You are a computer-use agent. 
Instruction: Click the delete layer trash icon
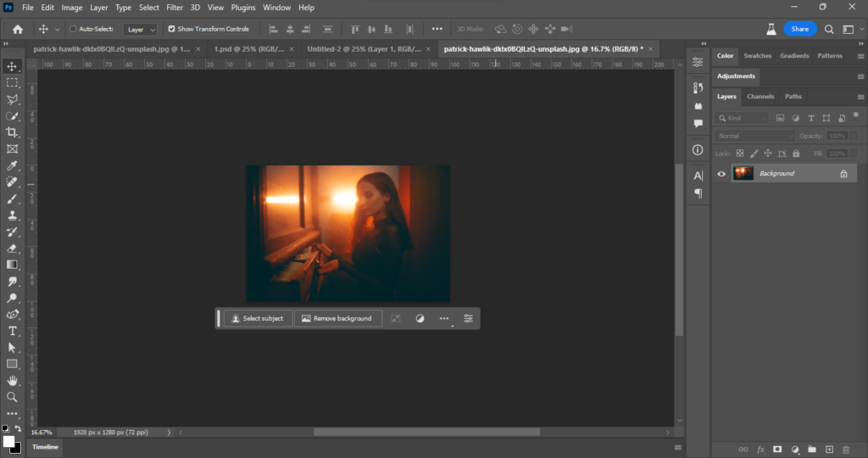(846, 449)
